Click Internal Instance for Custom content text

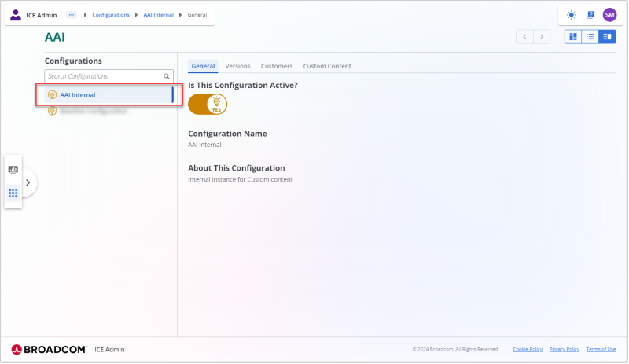pos(241,180)
